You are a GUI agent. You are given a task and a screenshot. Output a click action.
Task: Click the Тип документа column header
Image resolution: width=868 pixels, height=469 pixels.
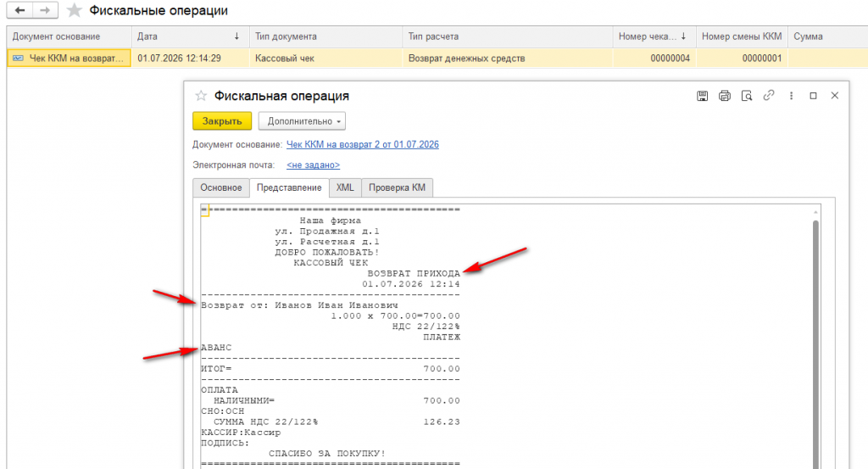325,36
